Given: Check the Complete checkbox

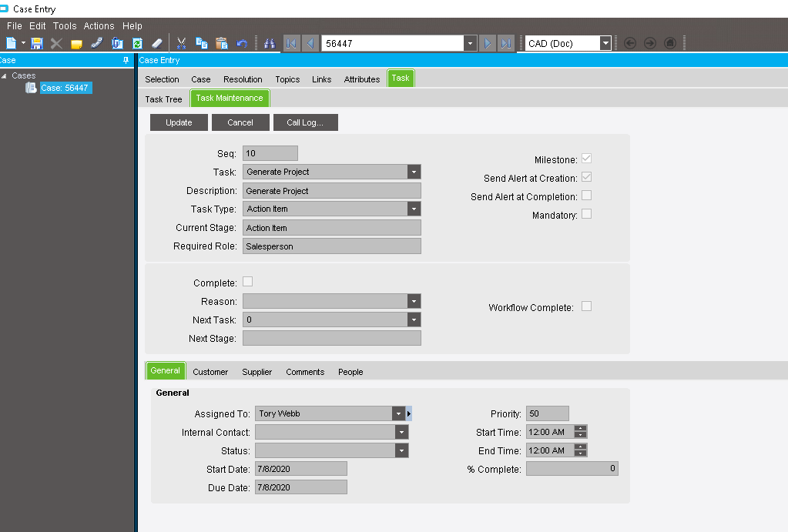Looking at the screenshot, I should (248, 281).
